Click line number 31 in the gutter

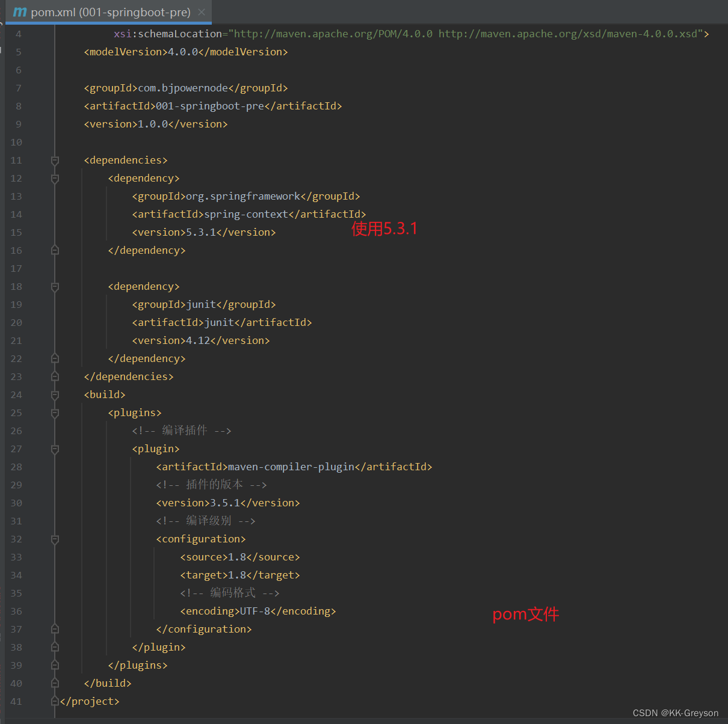tap(16, 521)
